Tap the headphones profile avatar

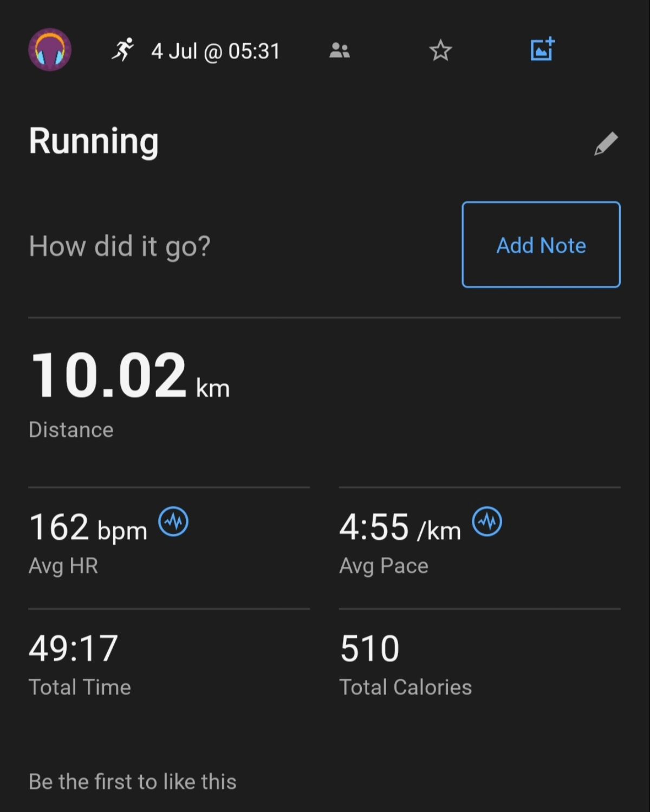pyautogui.click(x=50, y=50)
